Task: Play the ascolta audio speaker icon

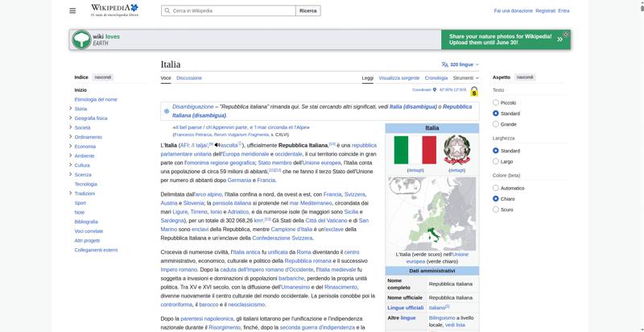Action: tap(217, 145)
